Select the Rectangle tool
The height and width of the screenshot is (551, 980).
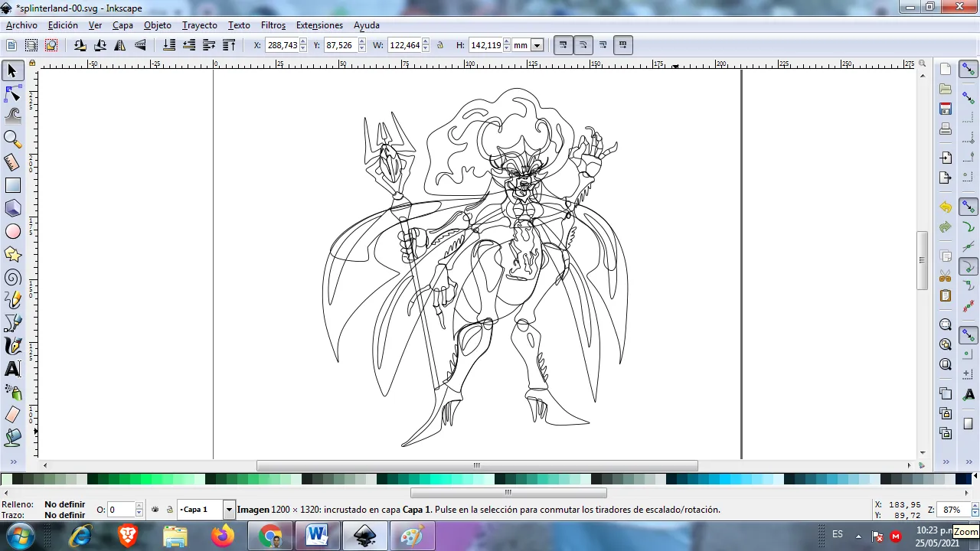[12, 185]
